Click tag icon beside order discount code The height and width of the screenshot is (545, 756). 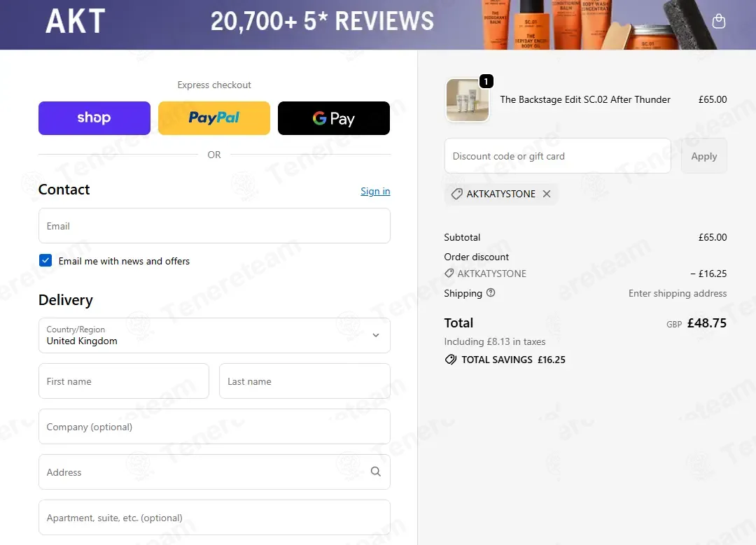(449, 274)
